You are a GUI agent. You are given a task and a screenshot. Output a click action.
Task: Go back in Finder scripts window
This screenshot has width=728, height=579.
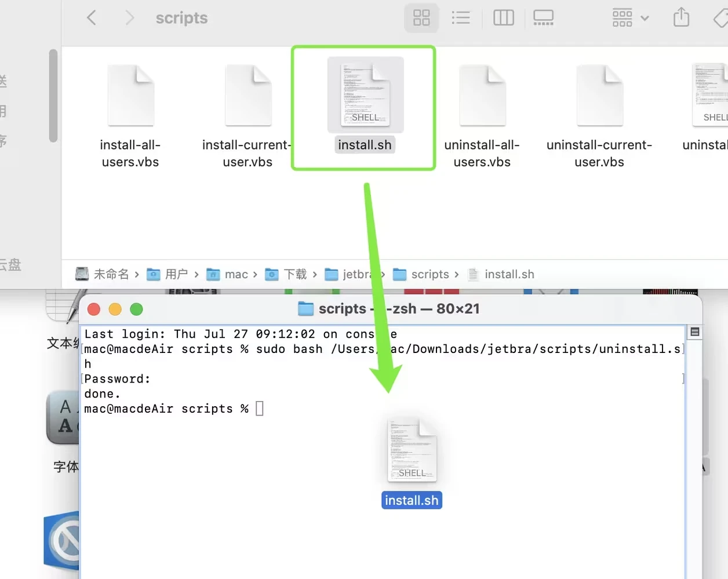click(92, 18)
